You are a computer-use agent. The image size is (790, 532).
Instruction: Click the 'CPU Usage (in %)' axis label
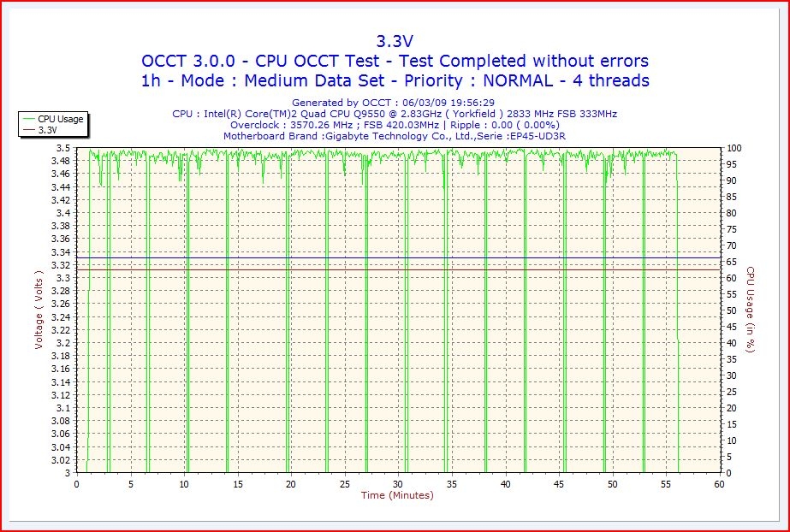pyautogui.click(x=751, y=310)
